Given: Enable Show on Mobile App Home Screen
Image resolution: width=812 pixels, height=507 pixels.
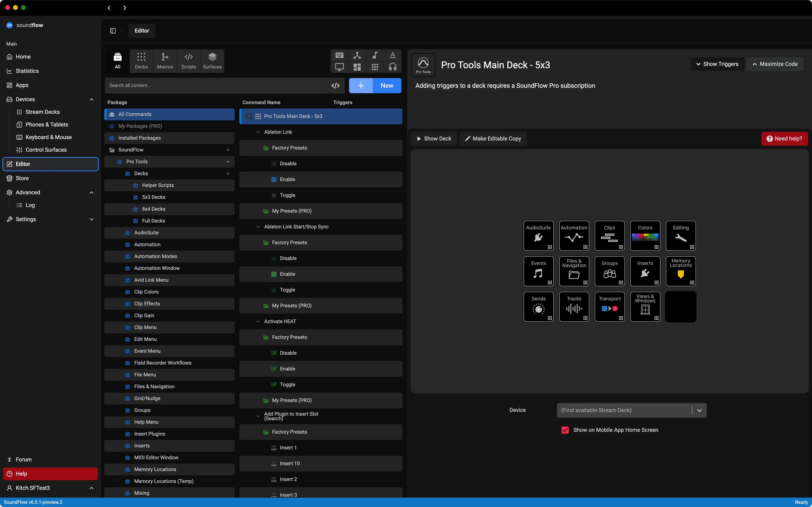Looking at the screenshot, I should pyautogui.click(x=565, y=430).
